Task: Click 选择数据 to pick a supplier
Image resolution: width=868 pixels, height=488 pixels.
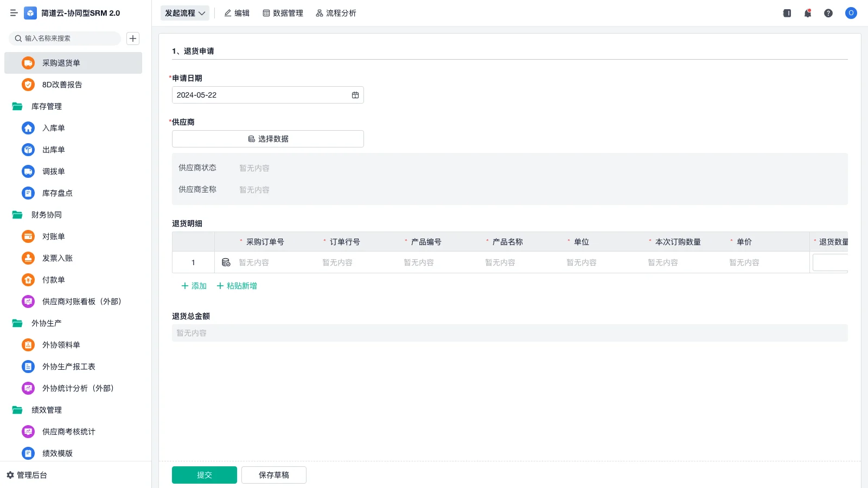Action: tap(268, 139)
